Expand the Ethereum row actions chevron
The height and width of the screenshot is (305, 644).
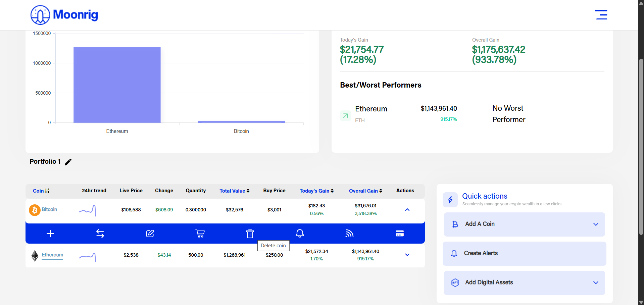pos(407,255)
